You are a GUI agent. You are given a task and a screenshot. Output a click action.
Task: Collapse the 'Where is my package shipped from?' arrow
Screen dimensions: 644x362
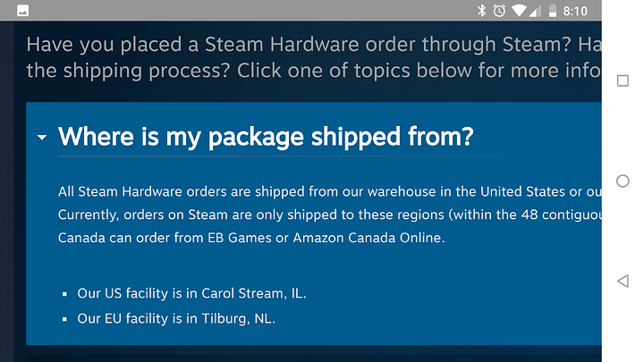click(42, 137)
